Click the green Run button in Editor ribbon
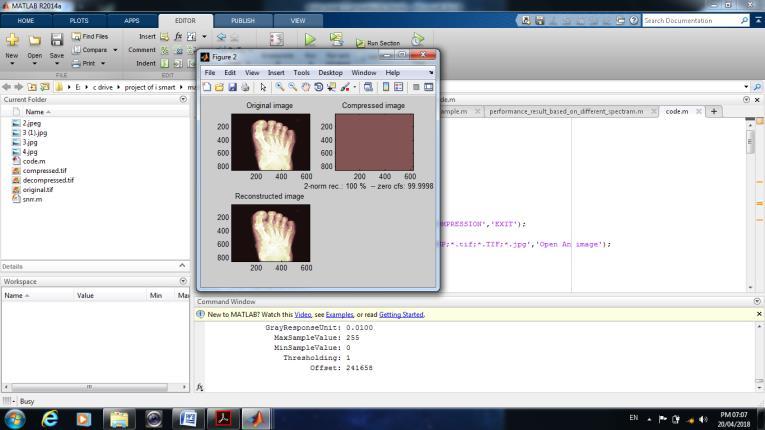Screen dimensions: 765x430 (x=310, y=40)
